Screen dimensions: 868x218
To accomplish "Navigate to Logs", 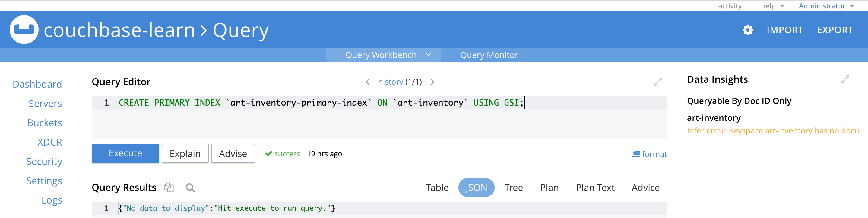I will 52,200.
